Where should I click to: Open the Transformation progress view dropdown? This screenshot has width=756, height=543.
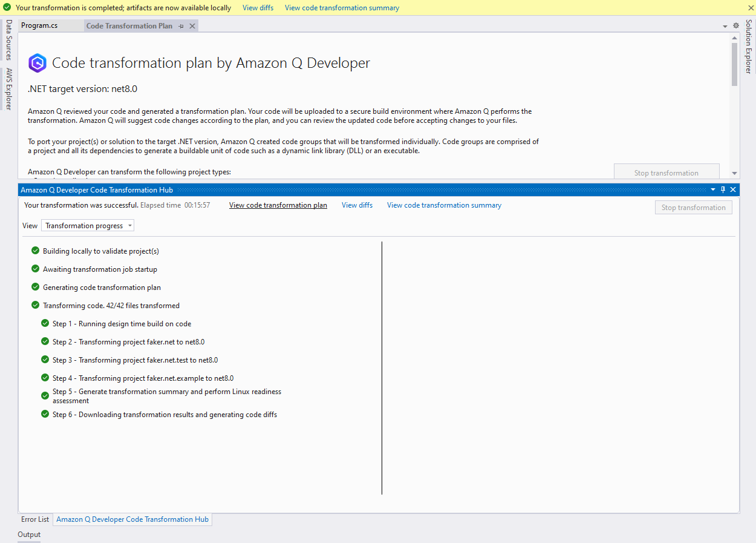point(88,226)
